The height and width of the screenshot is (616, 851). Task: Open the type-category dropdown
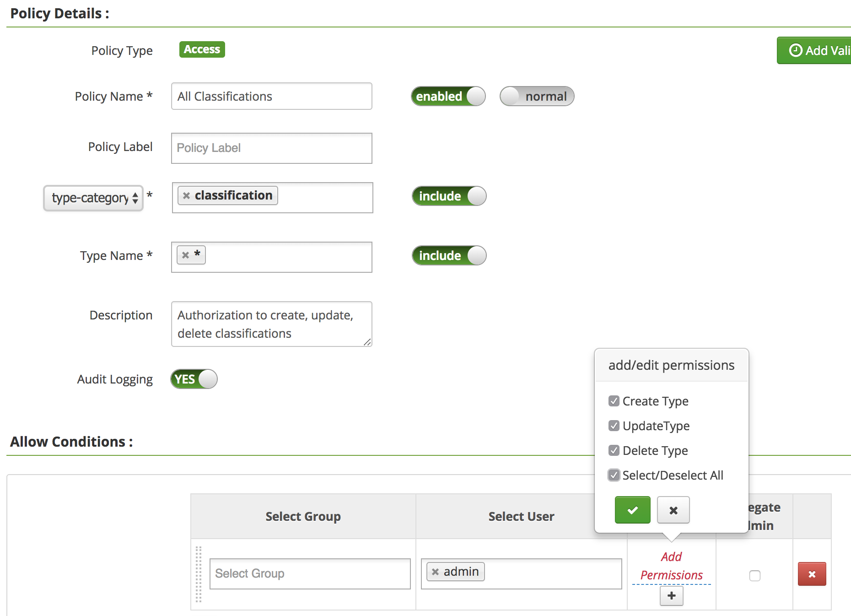coord(93,198)
